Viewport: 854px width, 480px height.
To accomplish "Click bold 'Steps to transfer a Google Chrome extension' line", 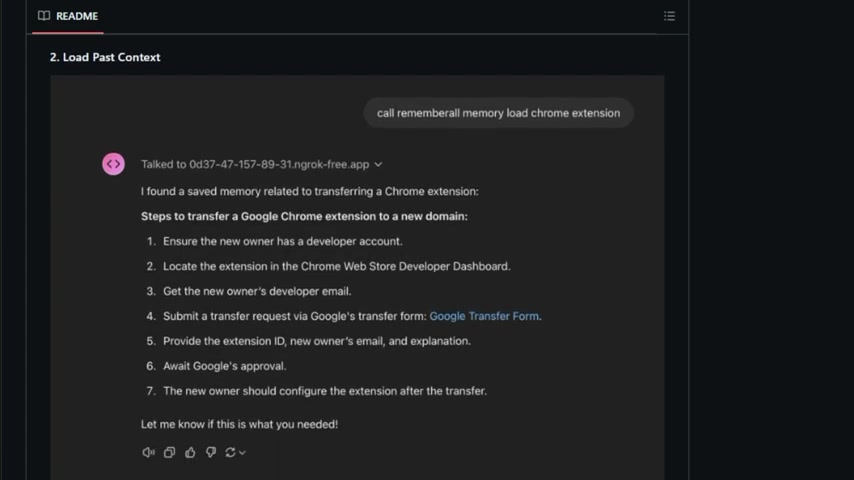I will point(304,216).
